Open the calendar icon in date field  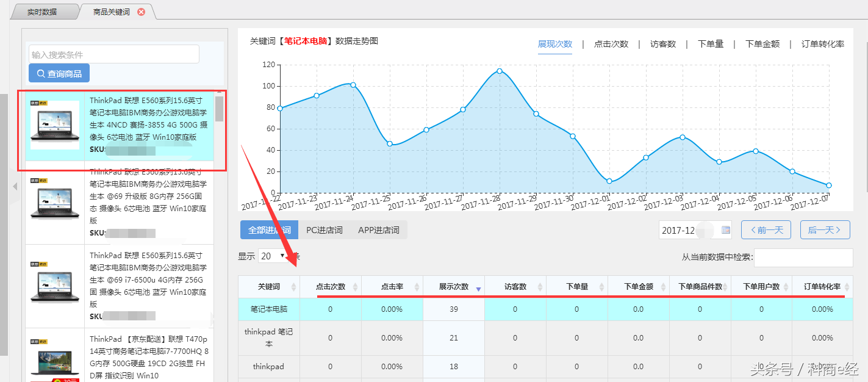pyautogui.click(x=726, y=230)
